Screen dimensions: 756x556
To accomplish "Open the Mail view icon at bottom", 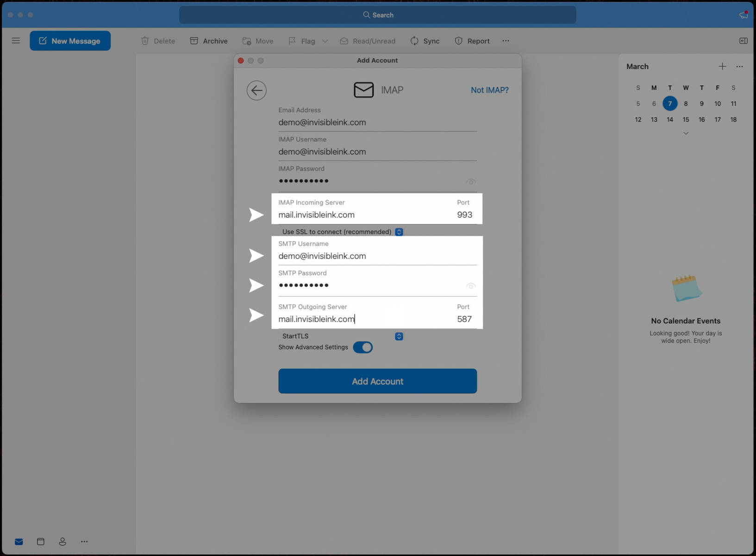I will click(x=19, y=542).
